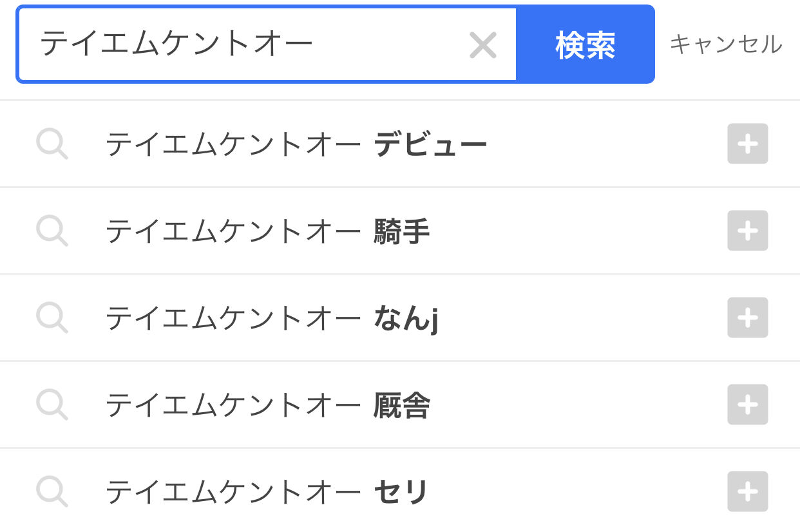This screenshot has height=532, width=800.
Task: Insert なんj suggestion using plus icon
Action: pos(747,318)
